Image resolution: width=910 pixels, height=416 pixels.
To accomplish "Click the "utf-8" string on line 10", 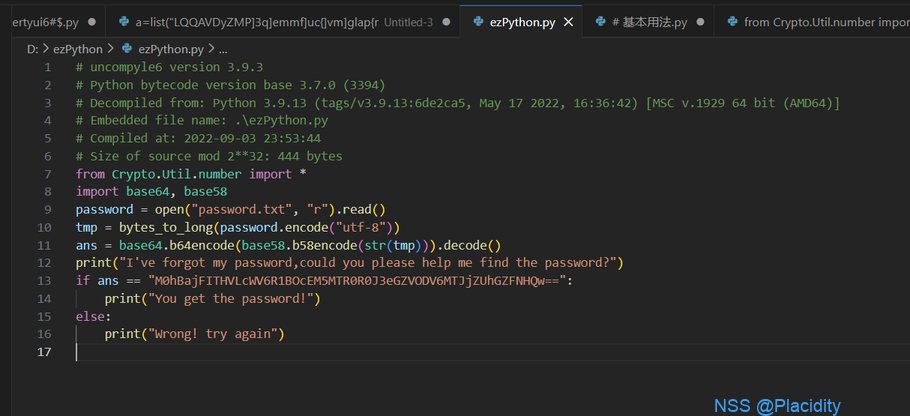I will (362, 227).
